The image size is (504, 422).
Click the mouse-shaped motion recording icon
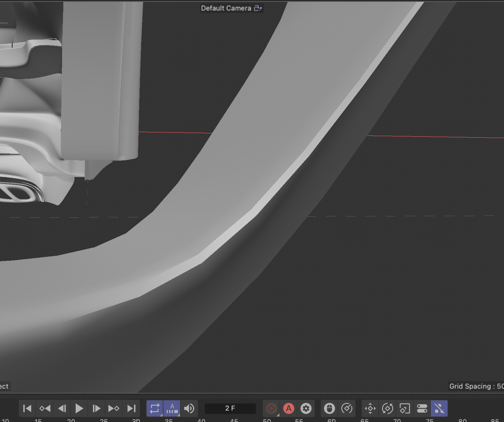click(x=330, y=408)
